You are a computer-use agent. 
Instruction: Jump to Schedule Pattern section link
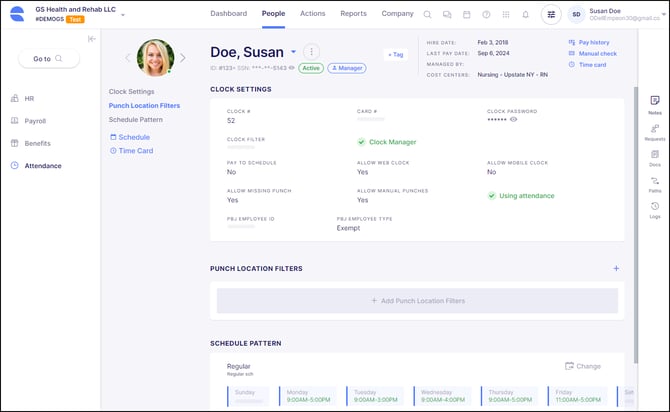coord(135,120)
